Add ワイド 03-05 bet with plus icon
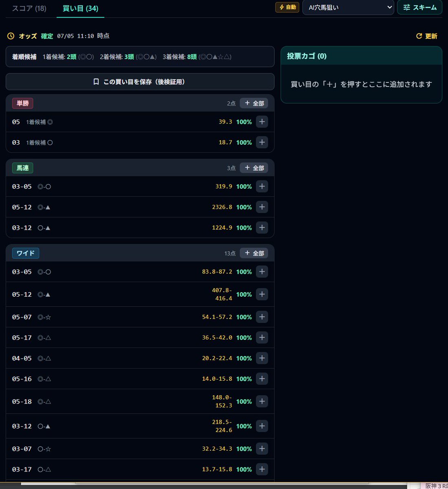Image resolution: width=448 pixels, height=489 pixels. click(x=262, y=271)
